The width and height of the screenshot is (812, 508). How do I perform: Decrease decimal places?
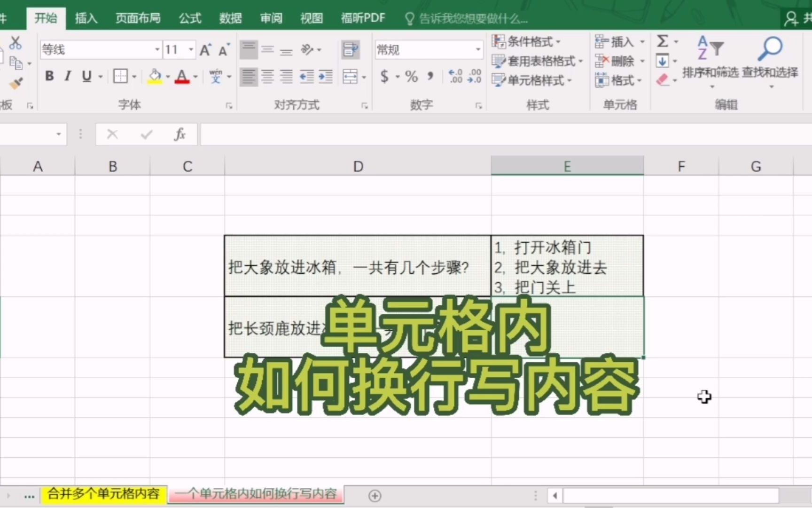pyautogui.click(x=474, y=76)
